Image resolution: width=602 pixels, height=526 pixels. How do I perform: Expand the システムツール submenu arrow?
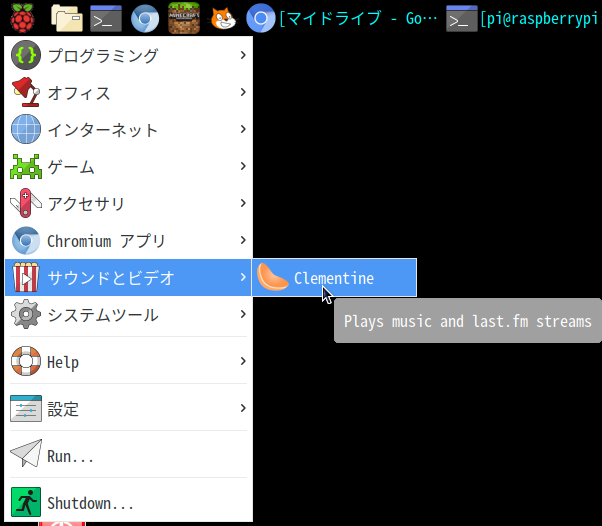point(243,314)
